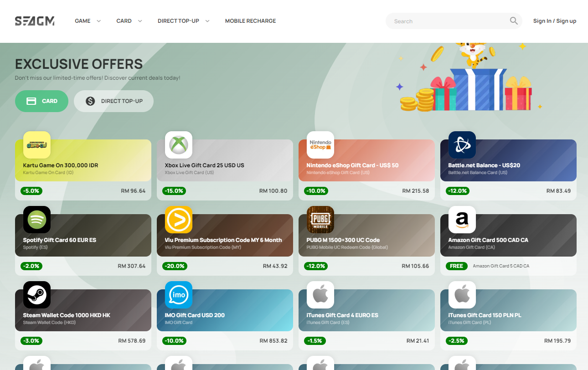This screenshot has height=370, width=588.
Task: Click the Amazon logo icon
Action: point(462,220)
